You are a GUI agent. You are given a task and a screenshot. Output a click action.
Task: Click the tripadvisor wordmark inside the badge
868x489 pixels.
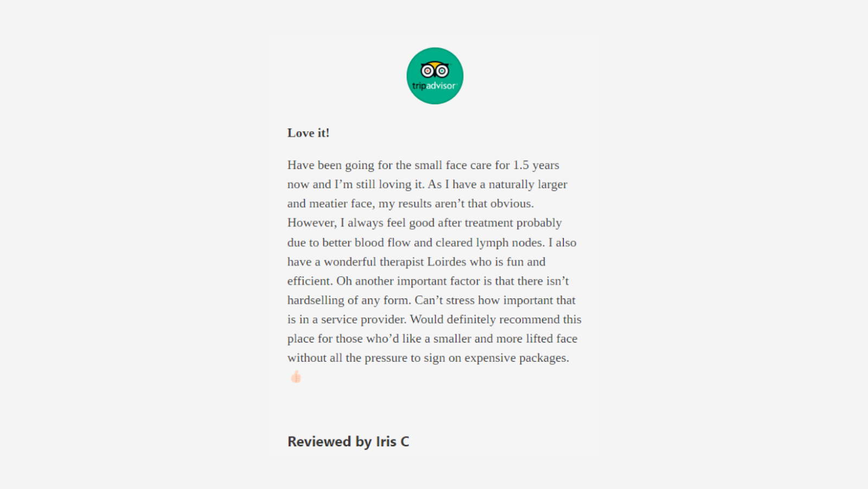434,86
